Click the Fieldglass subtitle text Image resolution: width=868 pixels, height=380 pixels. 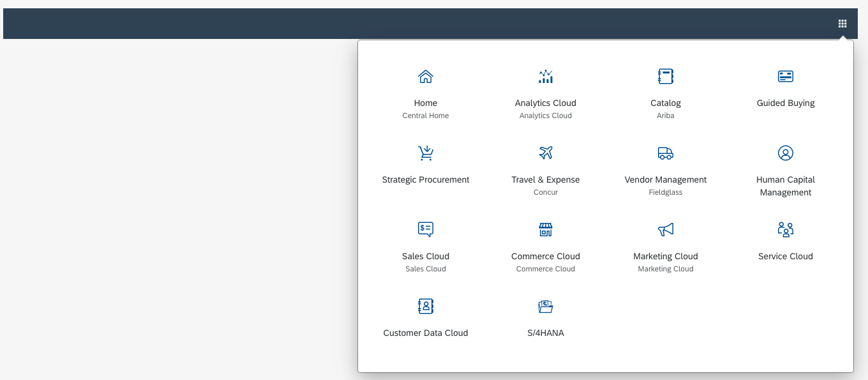pos(666,192)
